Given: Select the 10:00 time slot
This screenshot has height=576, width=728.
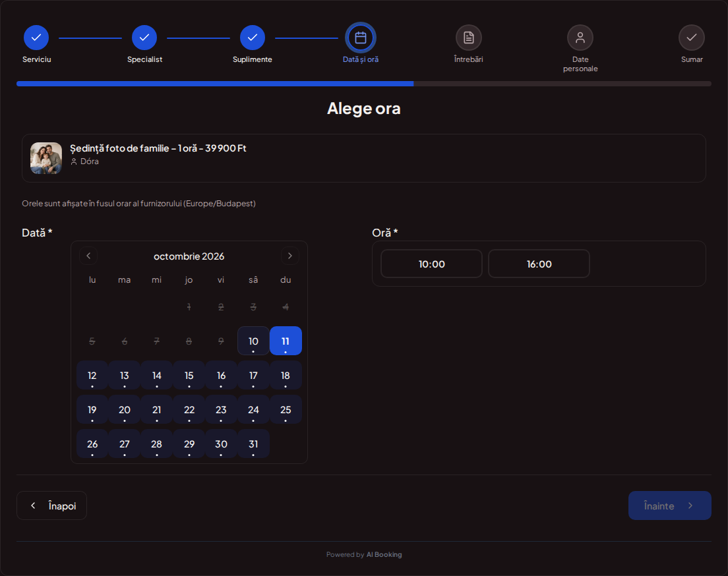Looking at the screenshot, I should [x=431, y=264].
